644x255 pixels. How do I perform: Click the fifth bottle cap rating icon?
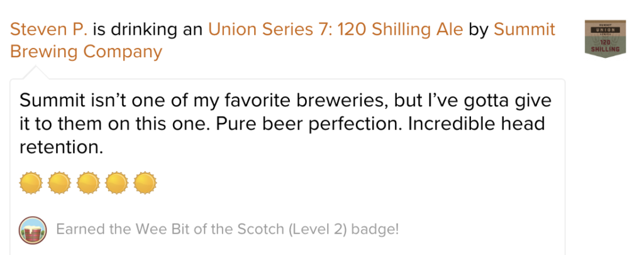[x=145, y=183]
